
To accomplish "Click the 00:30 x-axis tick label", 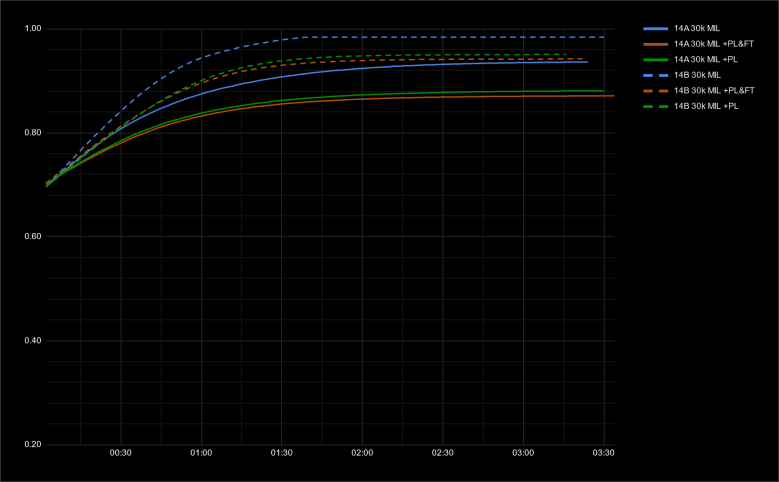I will click(x=121, y=454).
